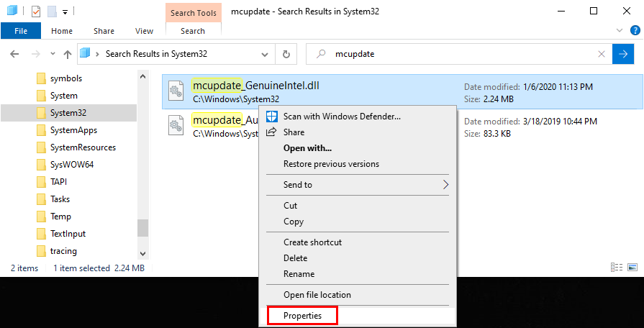The image size is (644, 328).
Task: Expand the ribbon with the chevron arrow
Action: coord(620,30)
